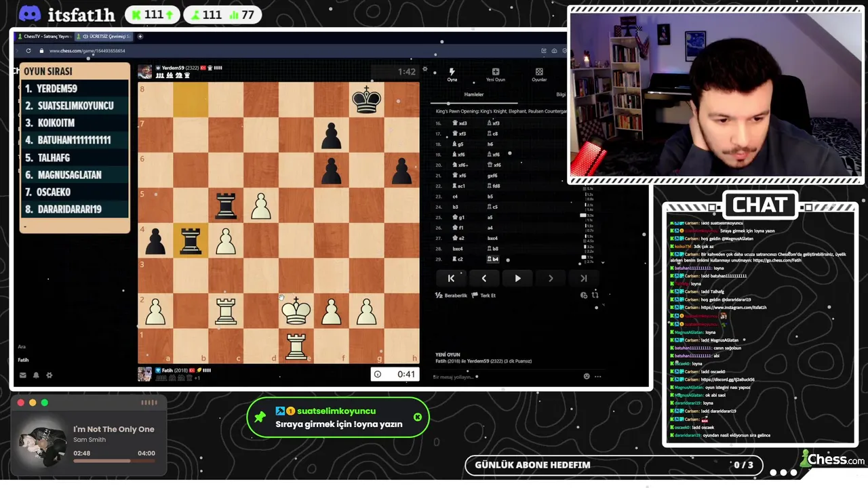Select the white rook on e1

[296, 346]
